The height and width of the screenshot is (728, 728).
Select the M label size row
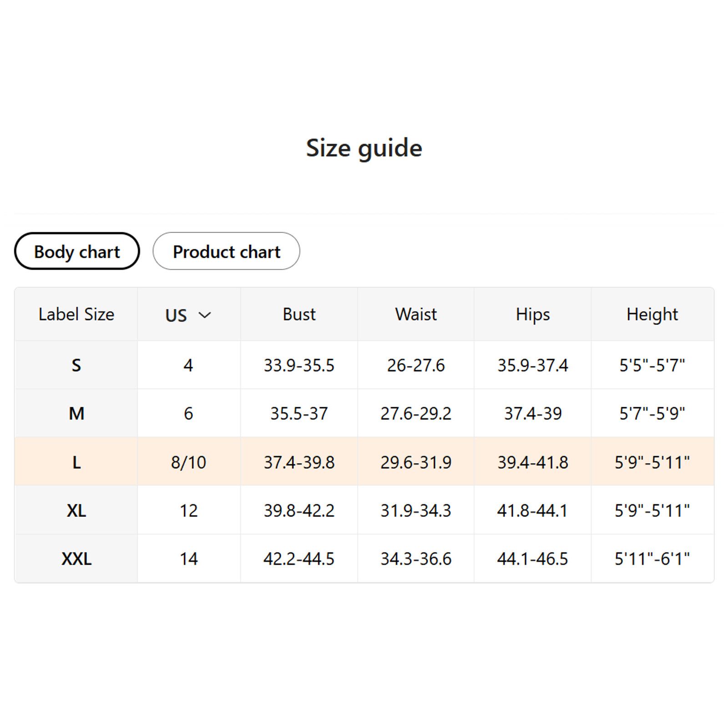(364, 413)
